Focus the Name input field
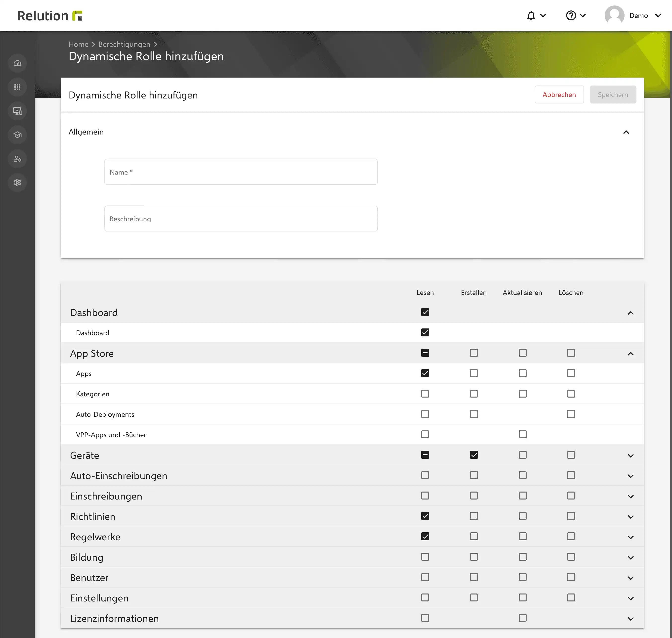This screenshot has width=672, height=638. click(241, 172)
